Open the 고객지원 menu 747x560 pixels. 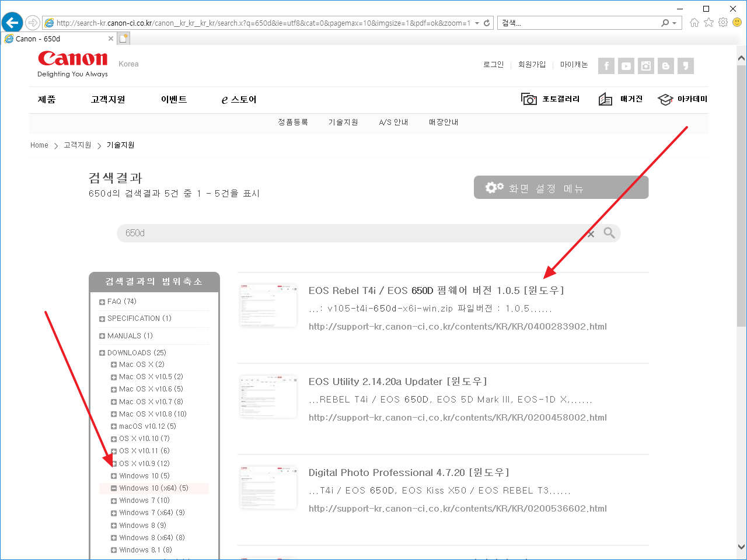(108, 99)
